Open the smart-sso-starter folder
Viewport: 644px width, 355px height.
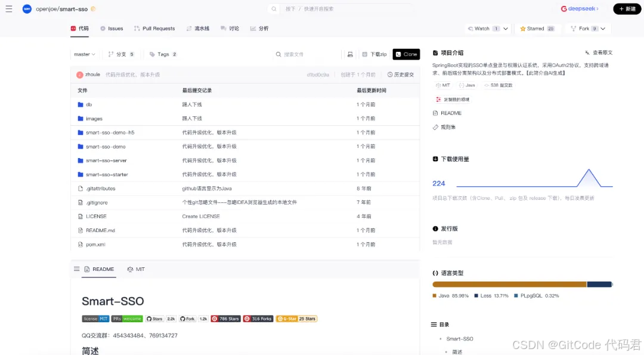(107, 175)
